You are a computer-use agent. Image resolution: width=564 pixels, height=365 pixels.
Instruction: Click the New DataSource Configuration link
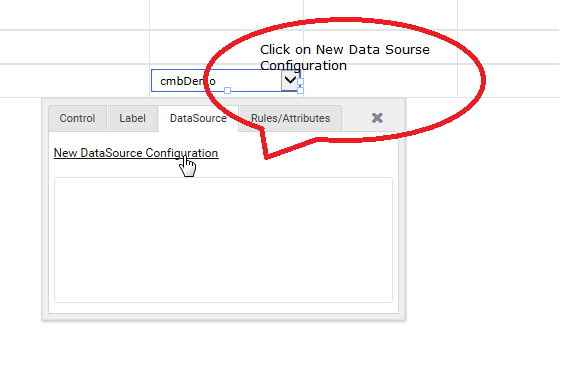(x=136, y=153)
